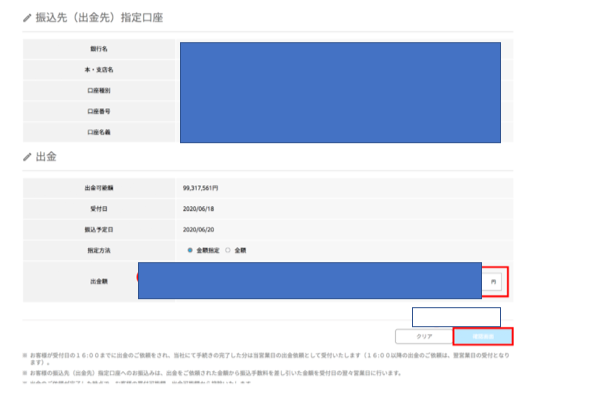Viewport: 611px width, 398px height.
Task: Click the 指定方法 row label
Action: [x=99, y=250]
